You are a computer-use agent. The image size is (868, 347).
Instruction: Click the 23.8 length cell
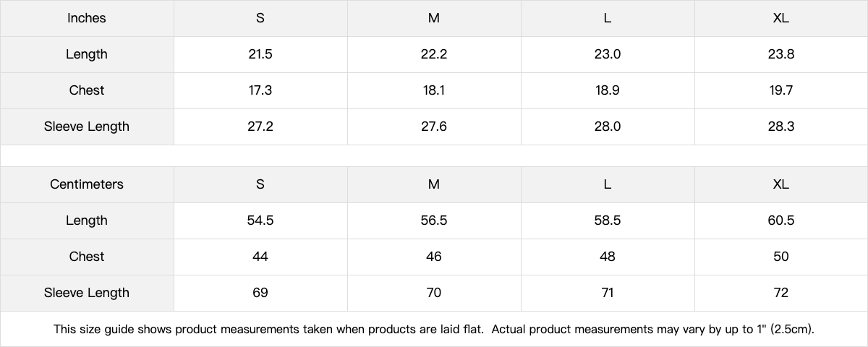[781, 54]
